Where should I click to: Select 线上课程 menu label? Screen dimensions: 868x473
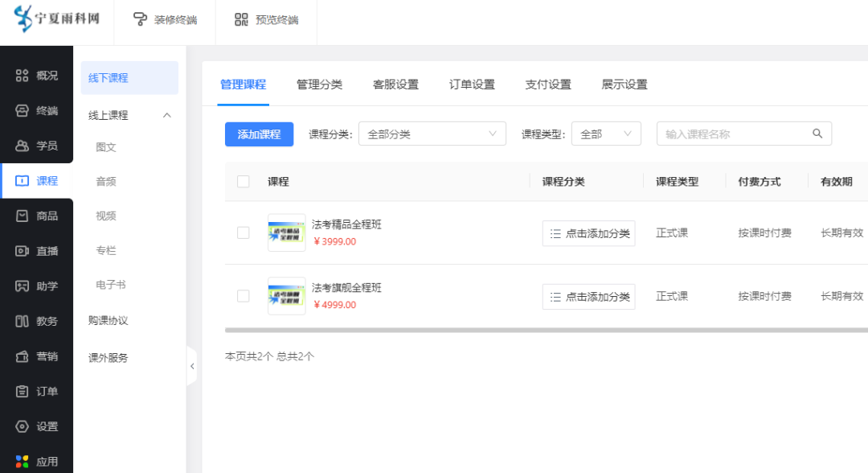click(x=108, y=115)
